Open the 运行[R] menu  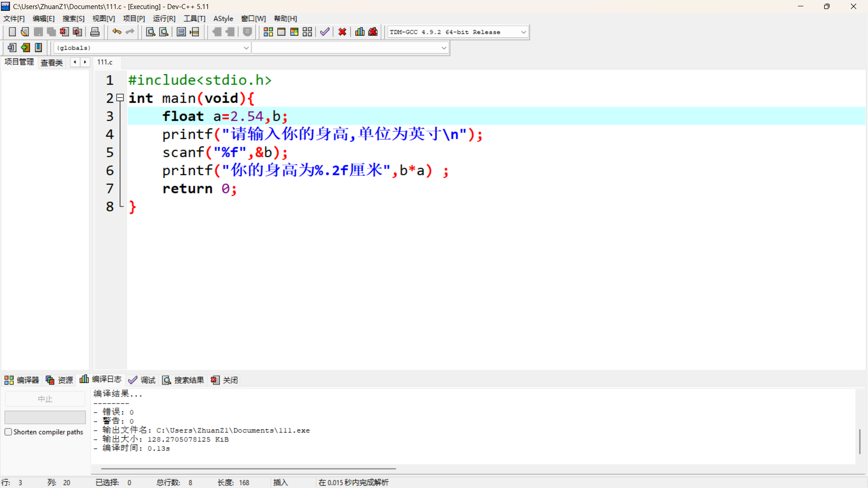[164, 19]
